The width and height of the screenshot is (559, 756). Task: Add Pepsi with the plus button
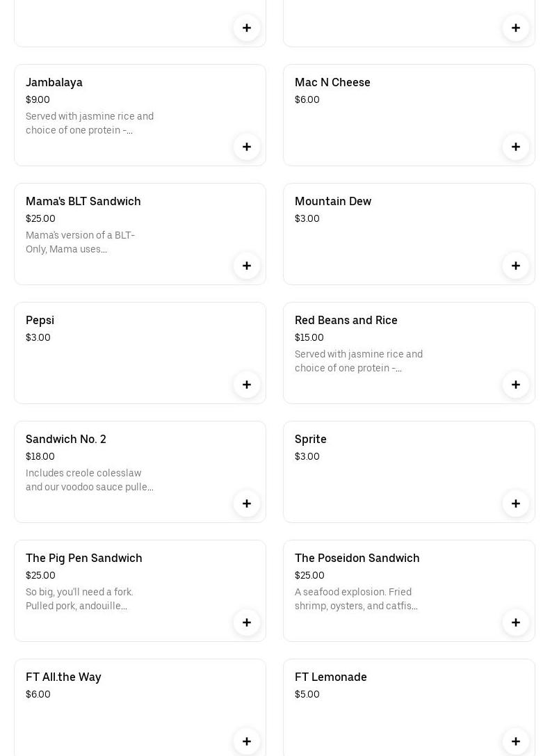point(247,385)
